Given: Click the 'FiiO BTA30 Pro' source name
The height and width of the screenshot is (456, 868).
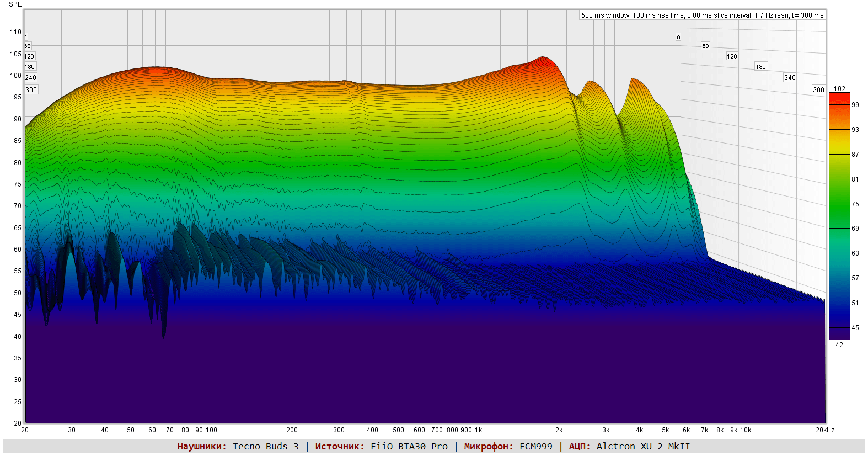Looking at the screenshot, I should [x=409, y=446].
